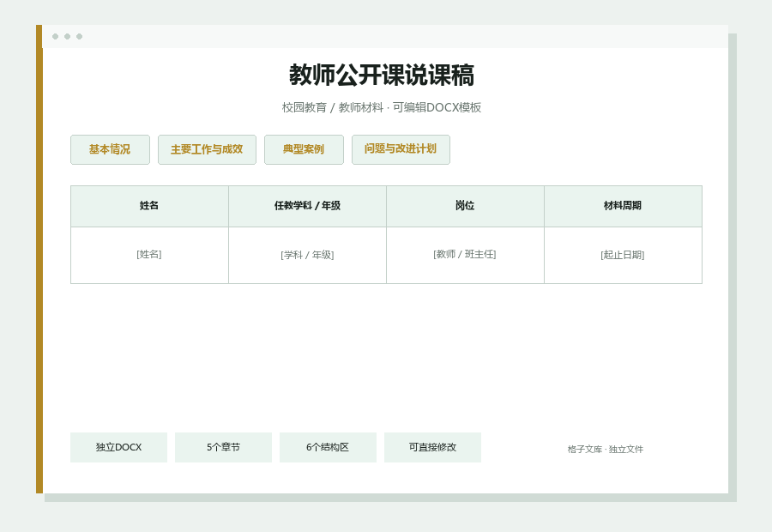Click the 独立DOCX tag
The width and height of the screenshot is (772, 532).
coord(118,447)
